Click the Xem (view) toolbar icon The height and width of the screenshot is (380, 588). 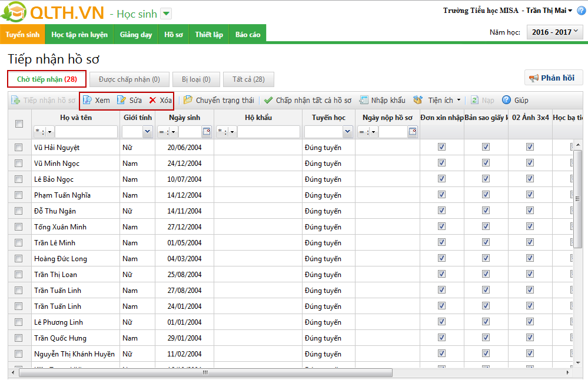87,100
